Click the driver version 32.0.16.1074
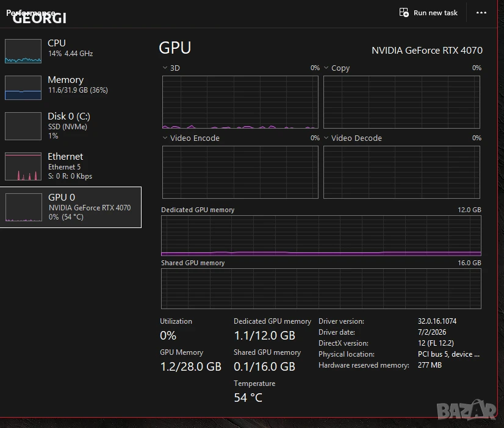 coord(437,321)
